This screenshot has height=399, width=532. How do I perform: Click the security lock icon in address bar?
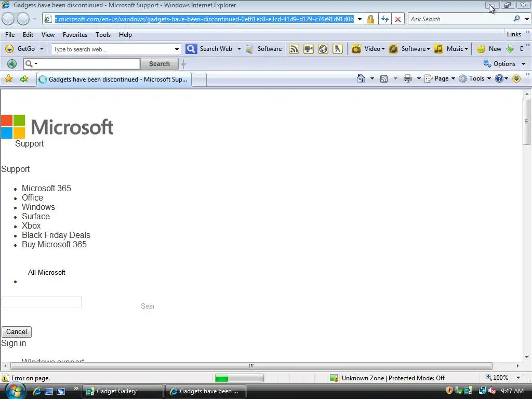370,19
